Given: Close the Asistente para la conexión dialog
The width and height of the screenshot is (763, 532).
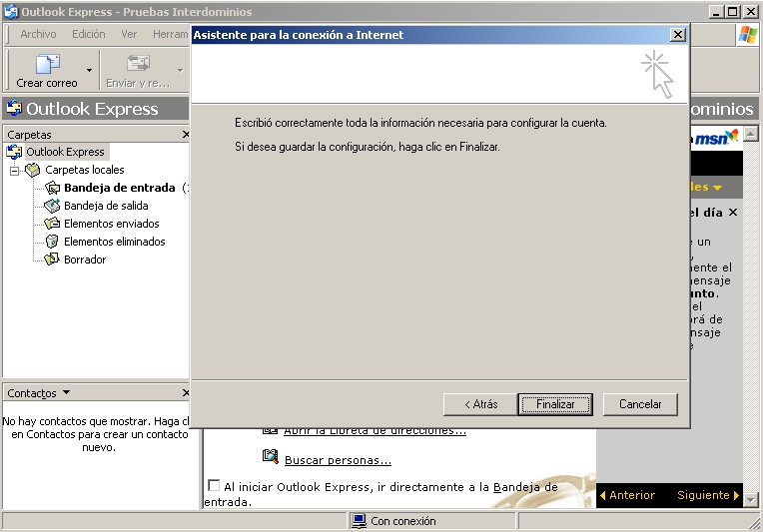Looking at the screenshot, I should [x=678, y=35].
